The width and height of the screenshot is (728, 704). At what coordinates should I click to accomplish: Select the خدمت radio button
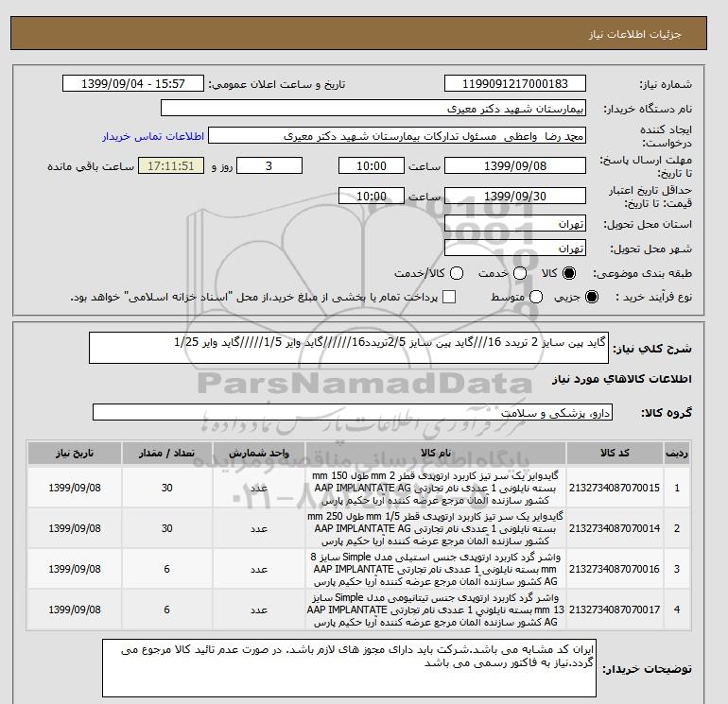520,273
